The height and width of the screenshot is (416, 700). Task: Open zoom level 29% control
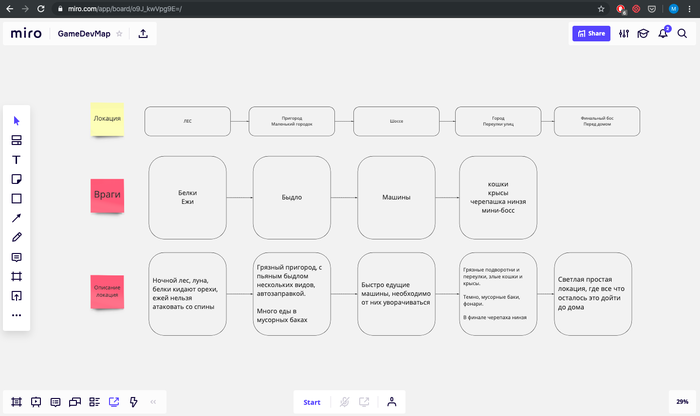click(682, 402)
